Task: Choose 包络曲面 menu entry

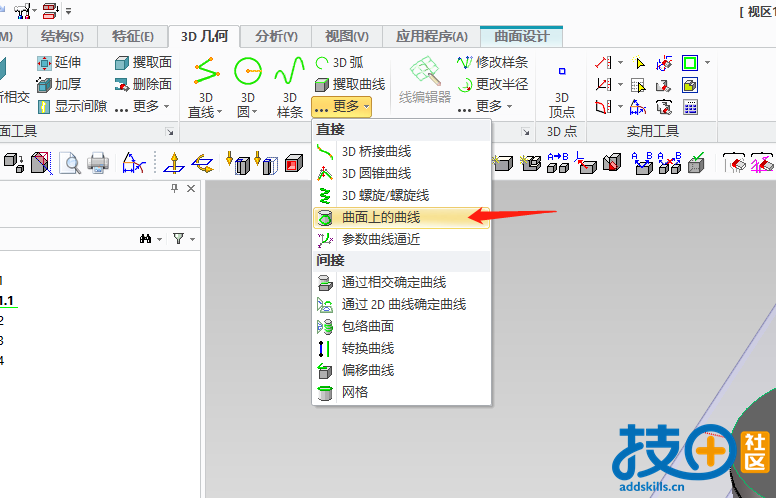Action: (401, 326)
